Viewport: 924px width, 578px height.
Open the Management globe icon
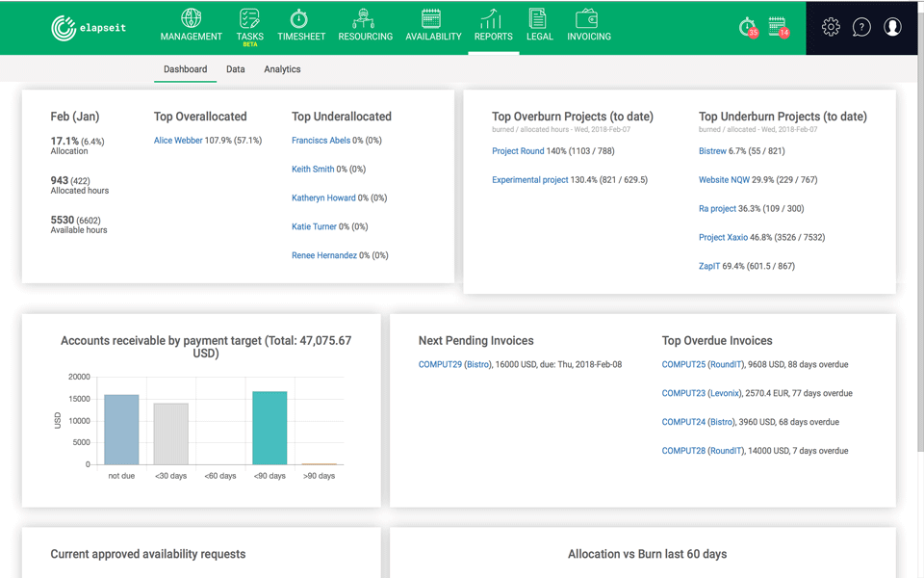click(191, 18)
